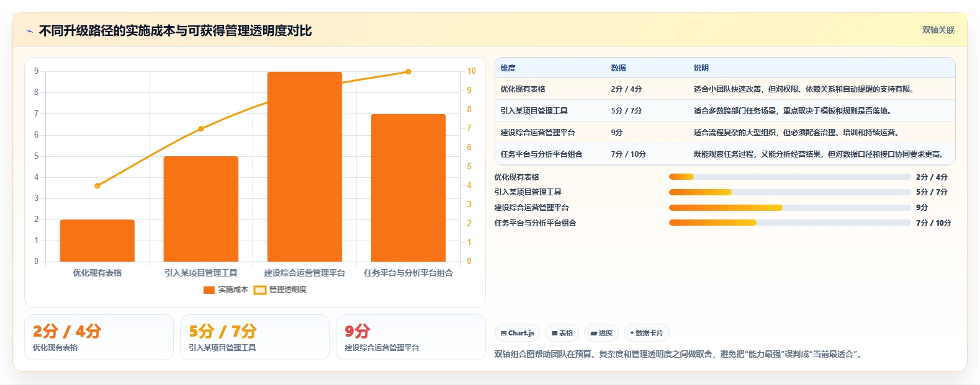980x385 pixels.
Task: Click the 进度 tag chip
Action: [601, 333]
